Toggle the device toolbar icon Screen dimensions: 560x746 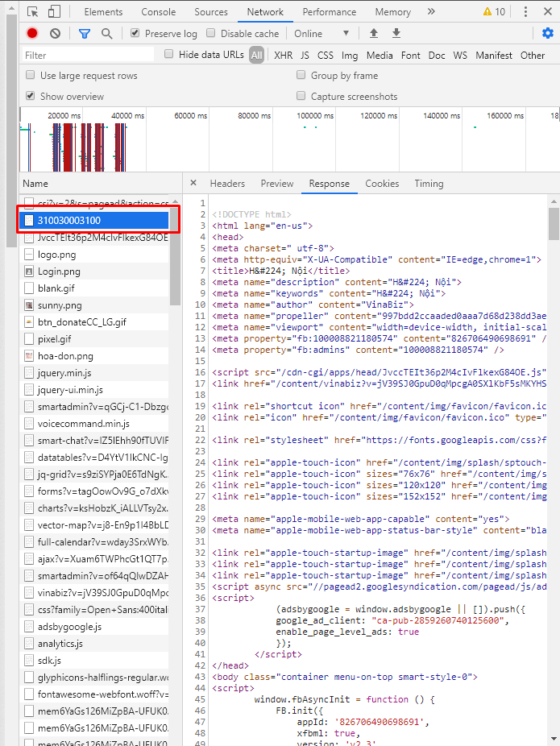pos(54,11)
